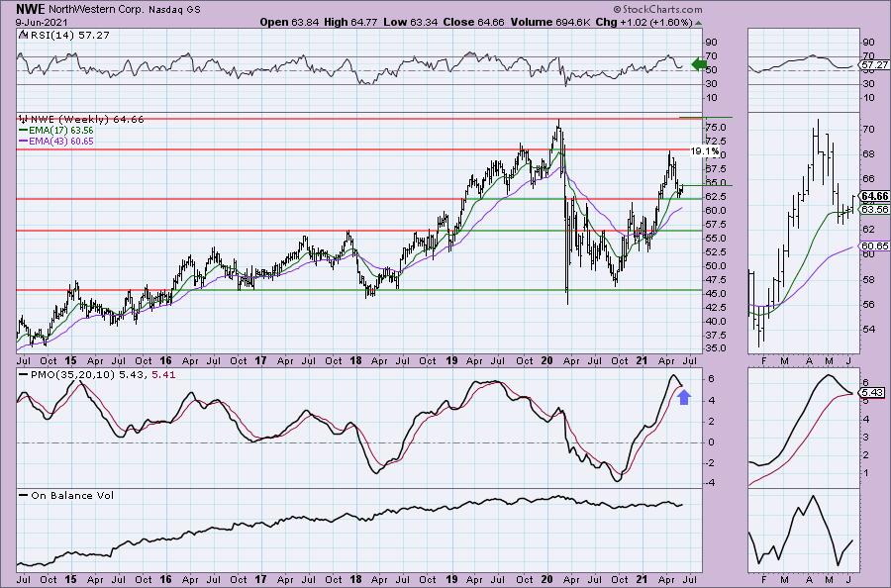Click the RSI line icon before RSI(14)
The image size is (891, 588).
[22, 35]
